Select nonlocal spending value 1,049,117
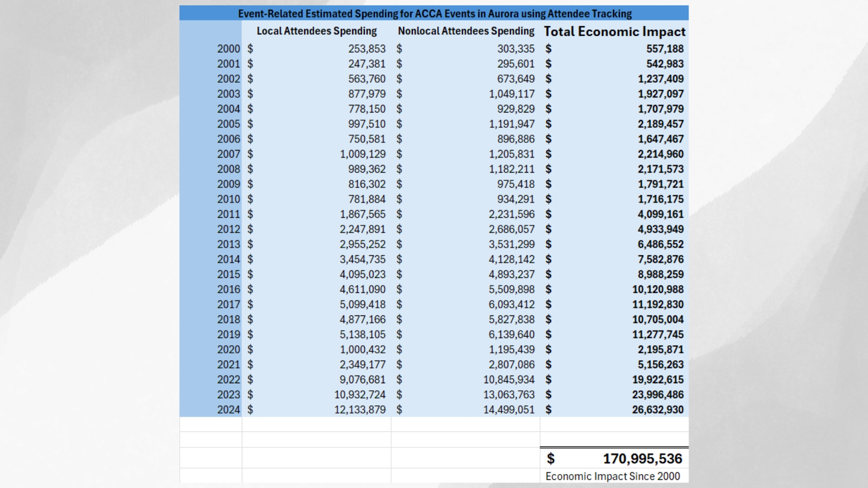The height and width of the screenshot is (488, 868). coord(512,94)
